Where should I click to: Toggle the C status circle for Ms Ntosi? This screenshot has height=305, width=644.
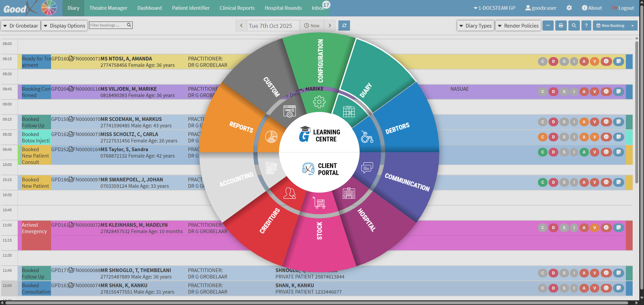pyautogui.click(x=542, y=61)
